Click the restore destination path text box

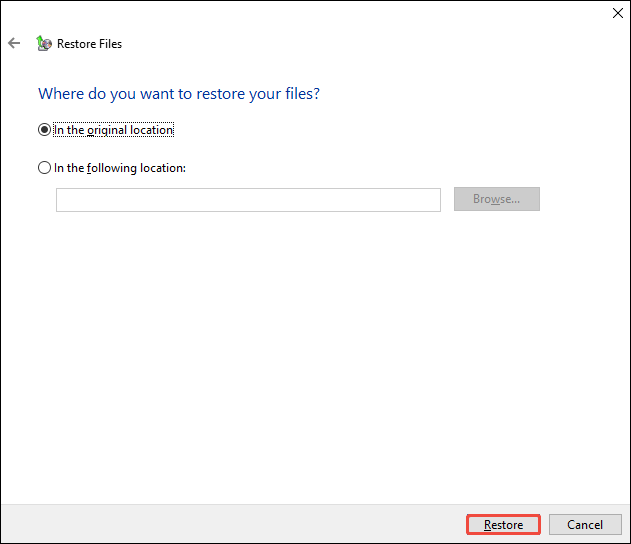point(248,200)
